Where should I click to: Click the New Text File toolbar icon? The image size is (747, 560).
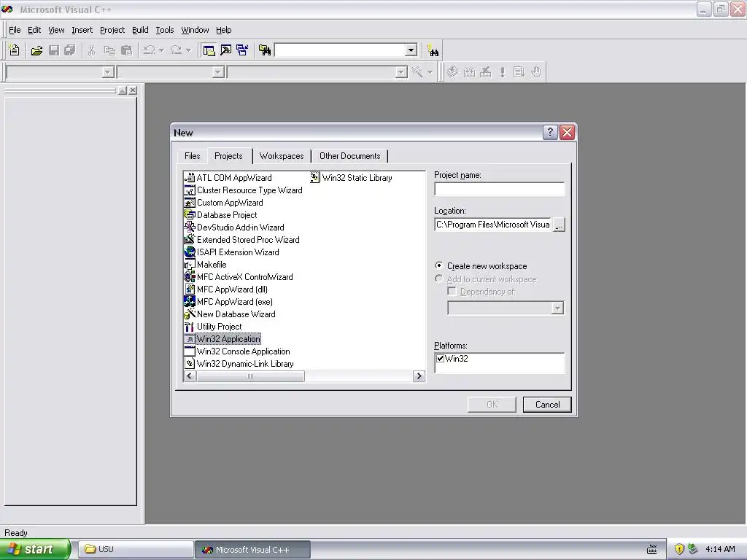15,50
